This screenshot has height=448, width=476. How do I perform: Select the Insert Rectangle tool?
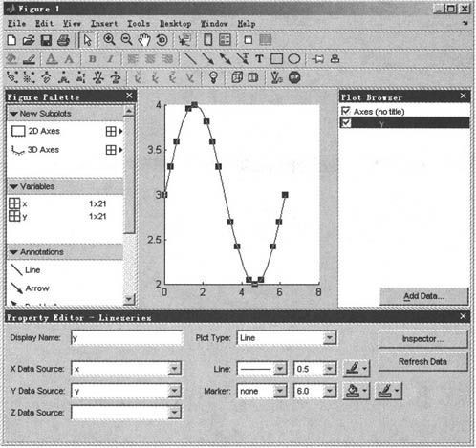276,59
